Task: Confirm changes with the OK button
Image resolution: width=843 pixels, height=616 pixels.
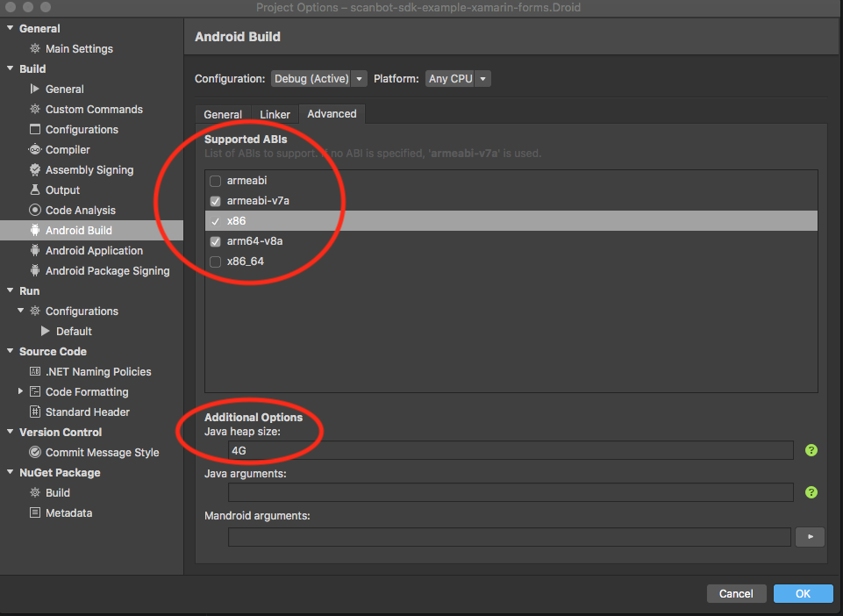Action: coord(803,593)
